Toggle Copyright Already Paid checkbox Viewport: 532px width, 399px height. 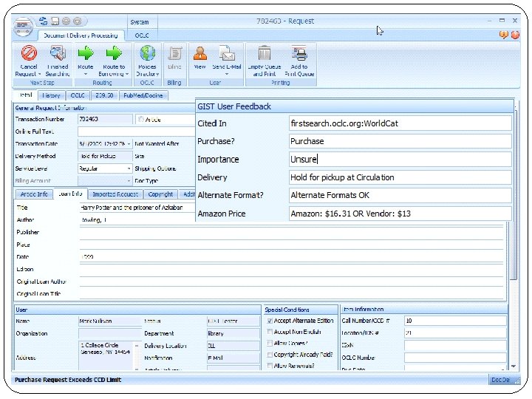[x=270, y=355]
